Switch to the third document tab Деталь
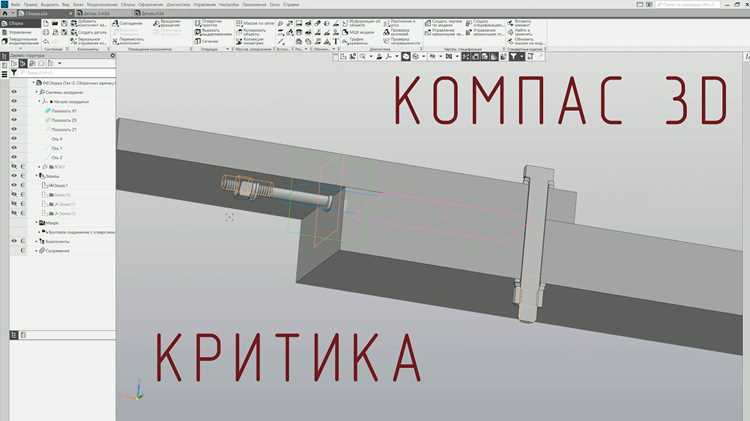Image resolution: width=750 pixels, height=421 pixels. pyautogui.click(x=160, y=13)
